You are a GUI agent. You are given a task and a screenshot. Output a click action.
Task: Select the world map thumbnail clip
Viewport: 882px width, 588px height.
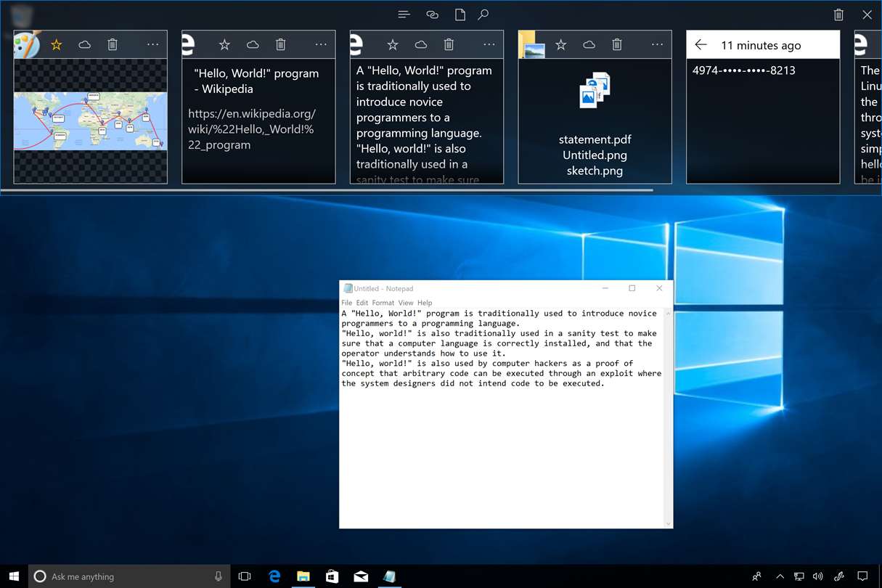tap(91, 121)
